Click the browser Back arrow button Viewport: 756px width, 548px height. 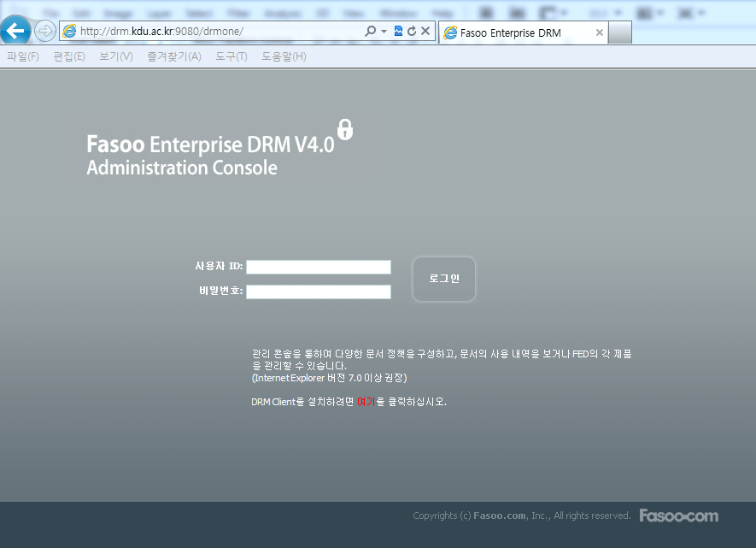pyautogui.click(x=15, y=31)
